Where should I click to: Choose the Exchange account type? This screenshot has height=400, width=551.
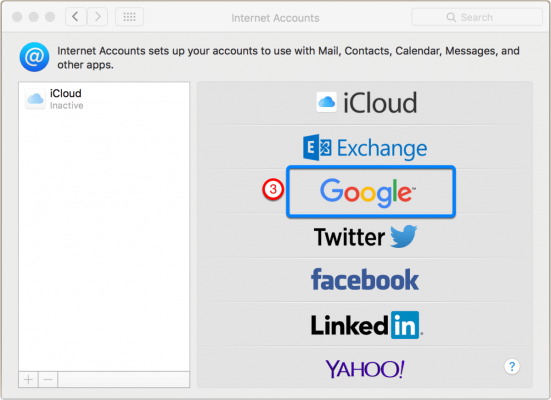click(365, 148)
